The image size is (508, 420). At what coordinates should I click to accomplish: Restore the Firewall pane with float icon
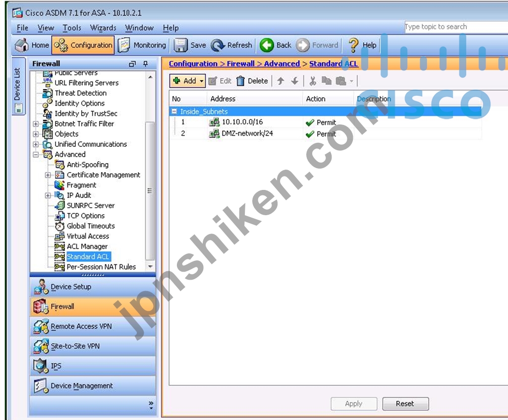132,64
